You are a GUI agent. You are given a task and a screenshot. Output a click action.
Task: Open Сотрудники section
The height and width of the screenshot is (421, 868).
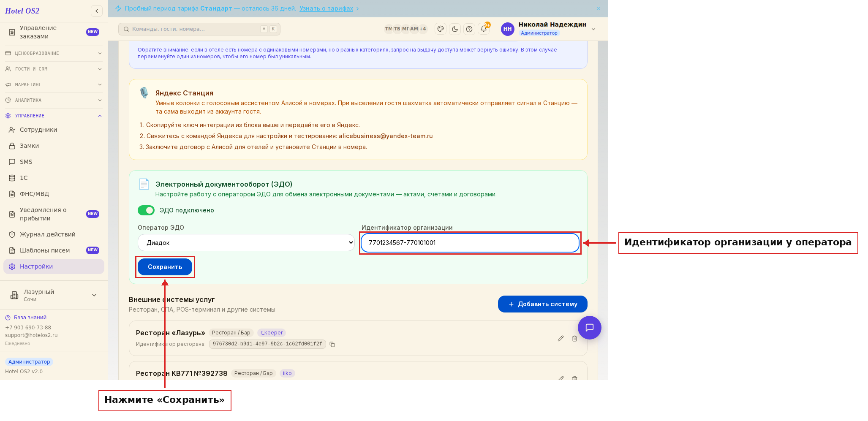pos(54,130)
